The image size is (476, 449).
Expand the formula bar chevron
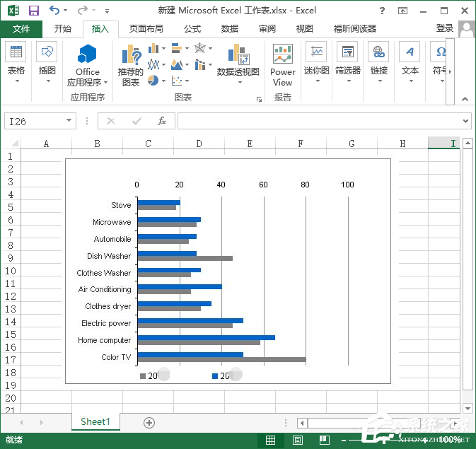point(465,121)
